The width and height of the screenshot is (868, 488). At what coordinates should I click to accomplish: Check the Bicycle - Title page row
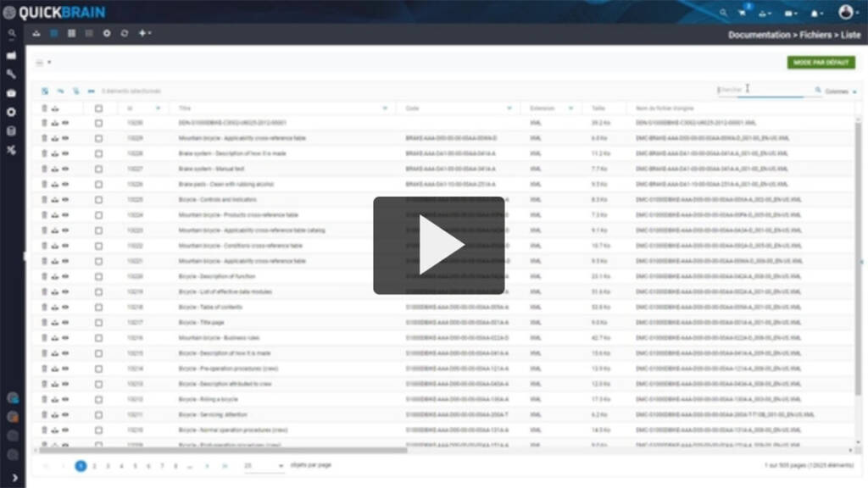tap(97, 322)
